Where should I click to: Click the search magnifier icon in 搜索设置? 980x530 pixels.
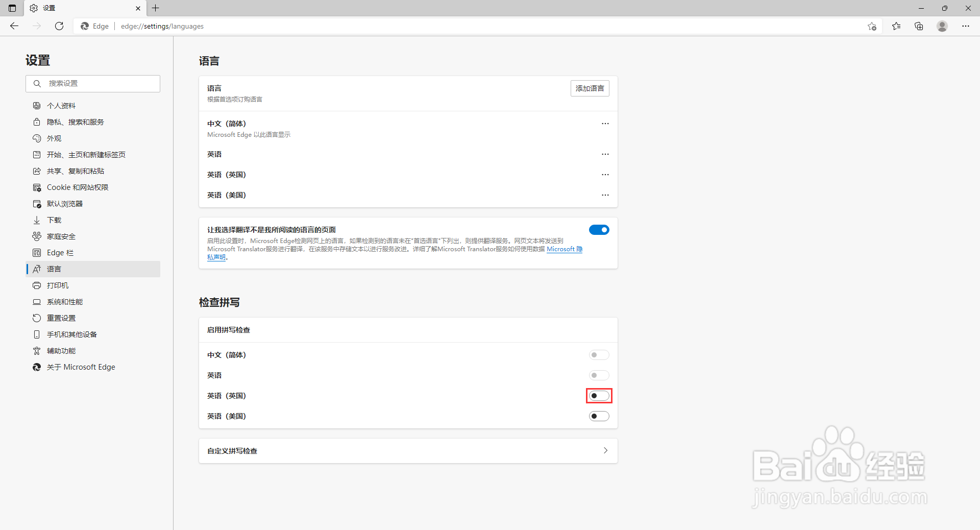point(37,83)
